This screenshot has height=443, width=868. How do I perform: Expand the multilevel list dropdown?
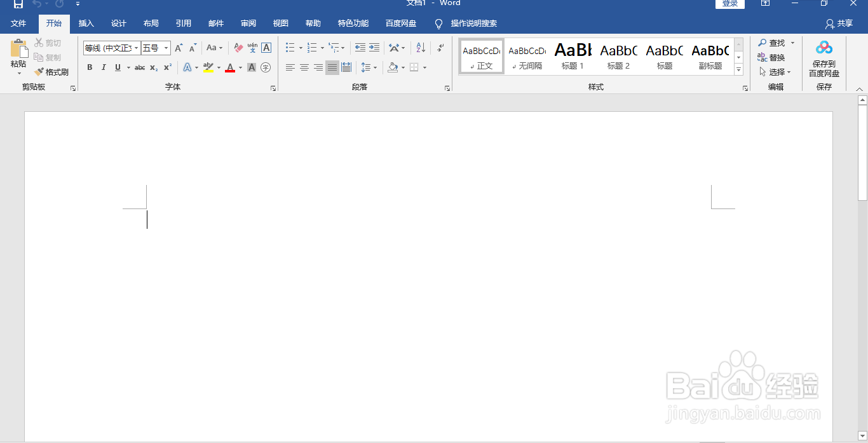(343, 48)
